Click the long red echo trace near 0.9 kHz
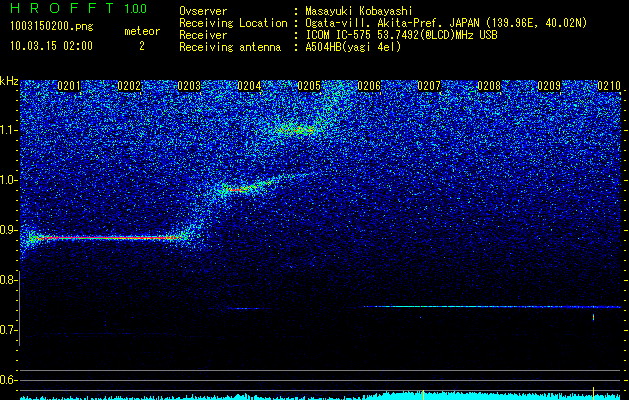The width and height of the screenshot is (629, 400). click(x=106, y=238)
